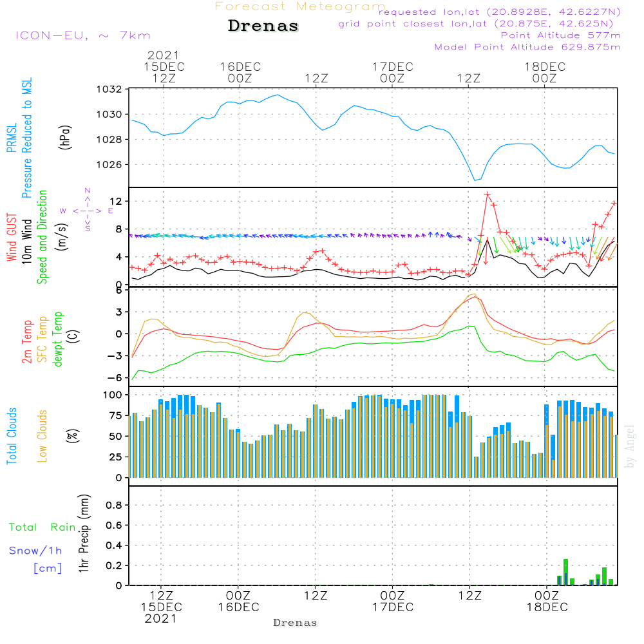Click the Drenas title at top
Viewport: 644px width, 644px height.
pyautogui.click(x=263, y=26)
